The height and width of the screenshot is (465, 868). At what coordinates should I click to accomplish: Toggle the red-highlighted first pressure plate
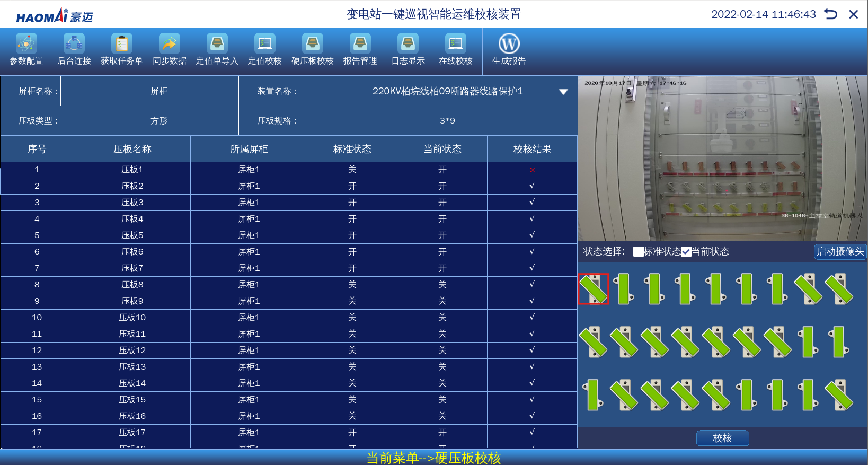[x=593, y=289]
